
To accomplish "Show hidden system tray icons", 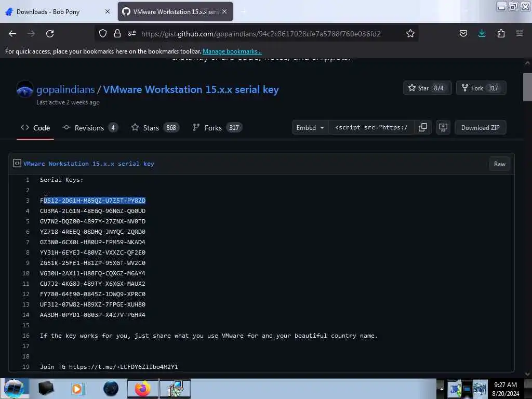I will (x=442, y=389).
